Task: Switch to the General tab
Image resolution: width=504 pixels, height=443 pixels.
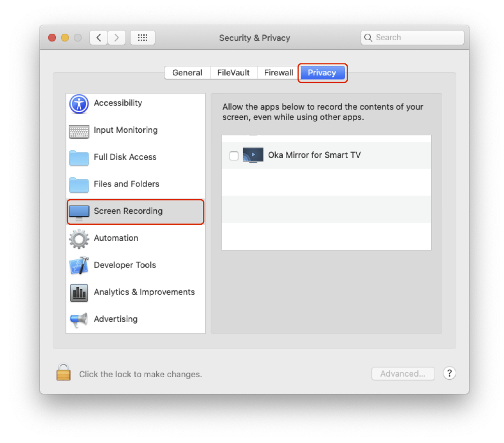Action: click(187, 72)
